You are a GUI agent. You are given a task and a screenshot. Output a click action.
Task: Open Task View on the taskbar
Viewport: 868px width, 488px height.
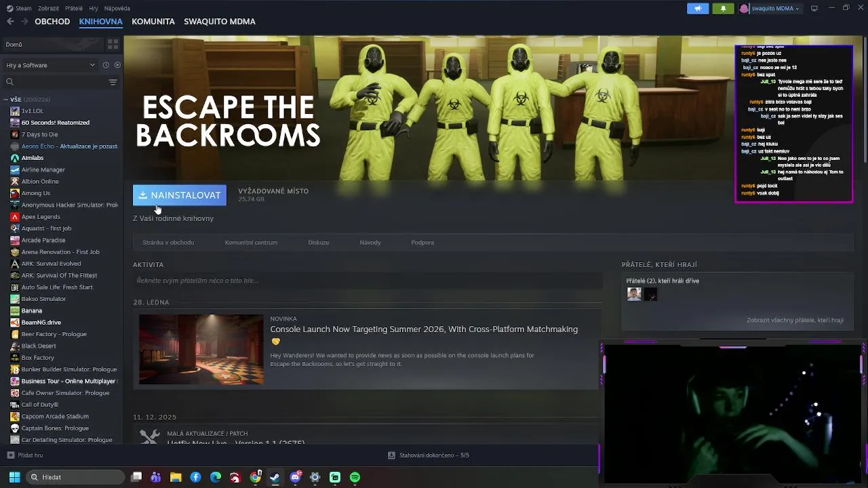pyautogui.click(x=136, y=477)
